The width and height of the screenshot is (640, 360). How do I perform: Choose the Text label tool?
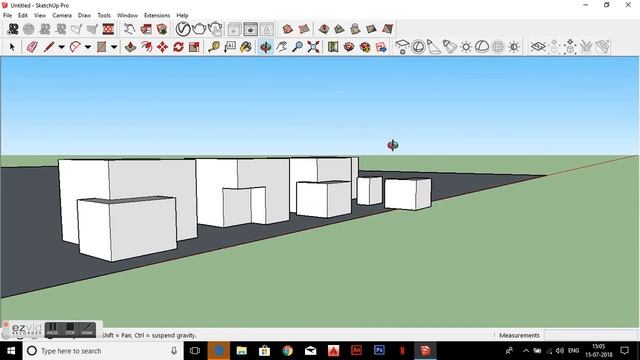(x=230, y=47)
